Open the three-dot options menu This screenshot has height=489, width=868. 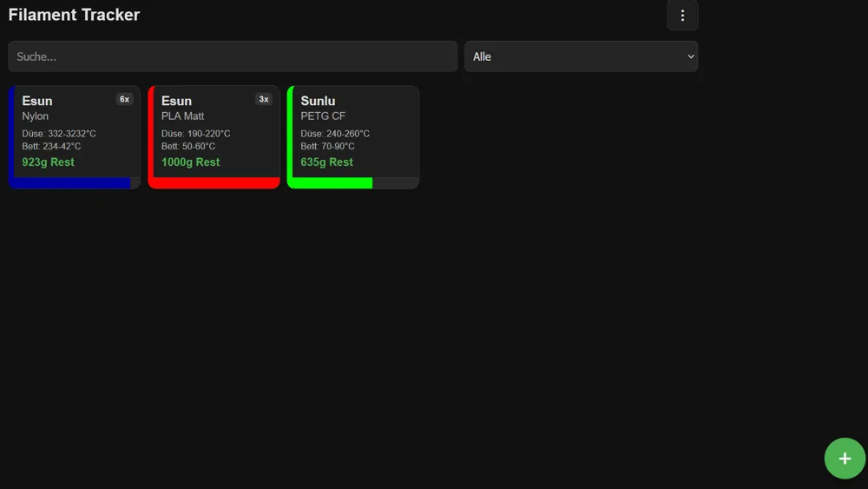point(682,16)
